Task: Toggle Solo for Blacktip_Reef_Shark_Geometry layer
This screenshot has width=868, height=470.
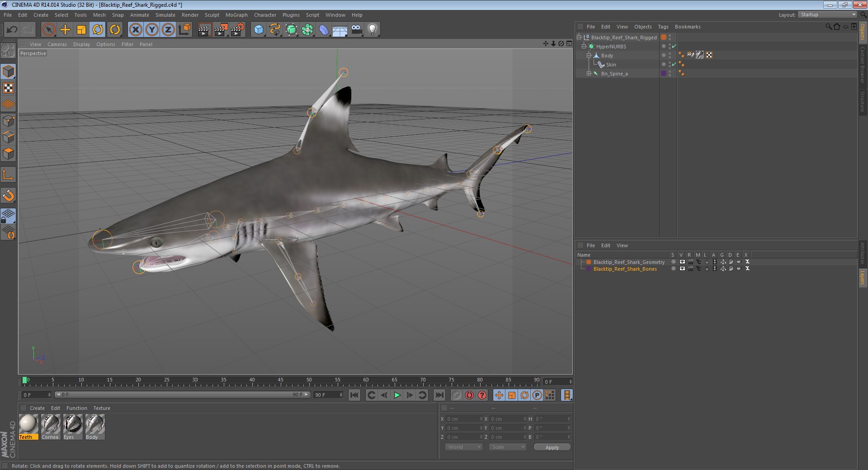Action: pos(673,262)
